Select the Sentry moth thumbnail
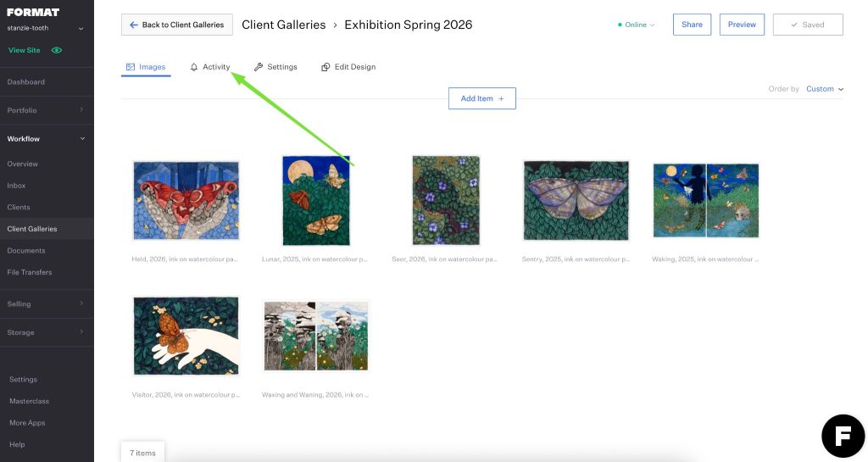The height and width of the screenshot is (462, 868). tap(576, 200)
